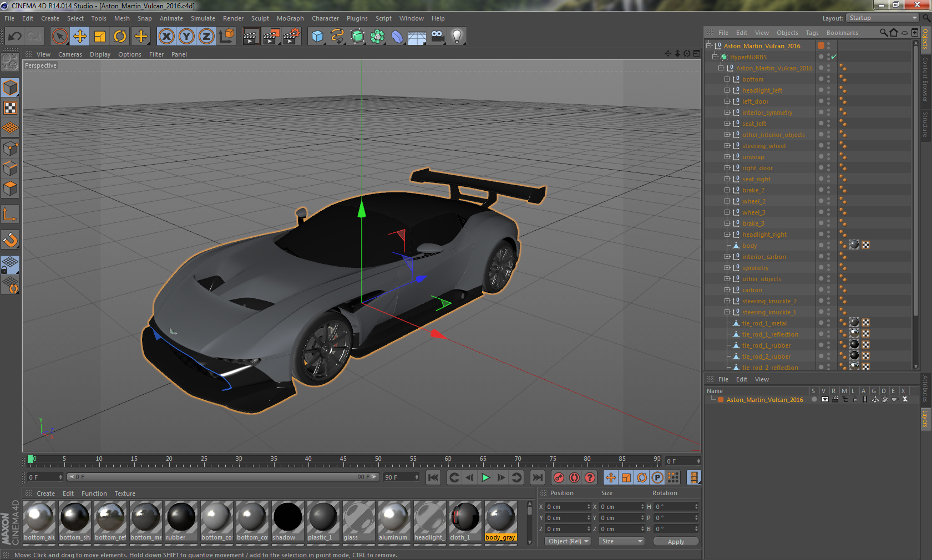
Task: Select the Live Selection tool
Action: point(59,37)
